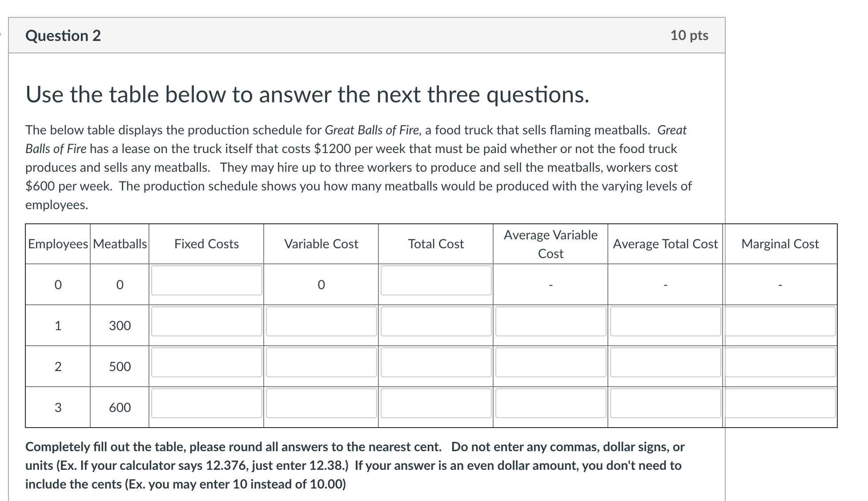Click the Fixed Costs field for 3 employees
The height and width of the screenshot is (501, 868).
[x=206, y=403]
